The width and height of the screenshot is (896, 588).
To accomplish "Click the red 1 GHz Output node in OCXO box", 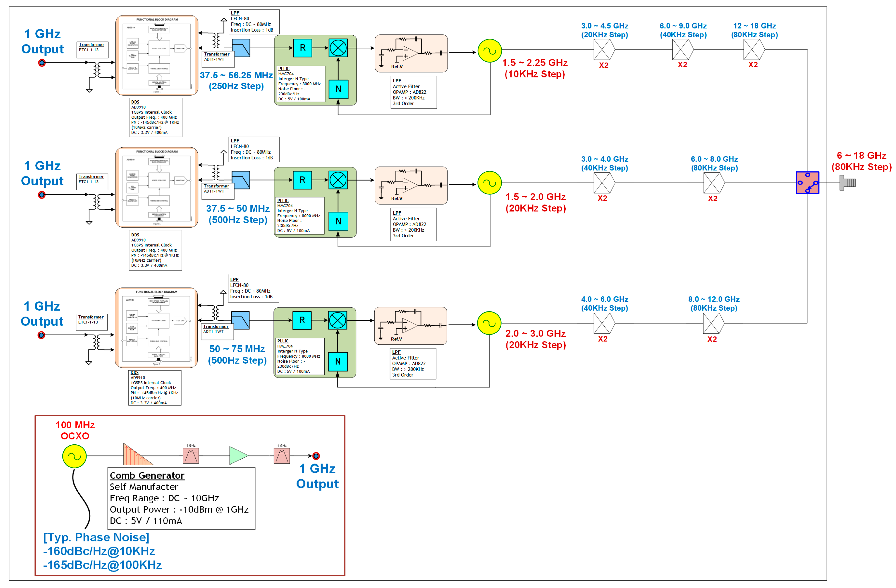I will click(x=316, y=456).
